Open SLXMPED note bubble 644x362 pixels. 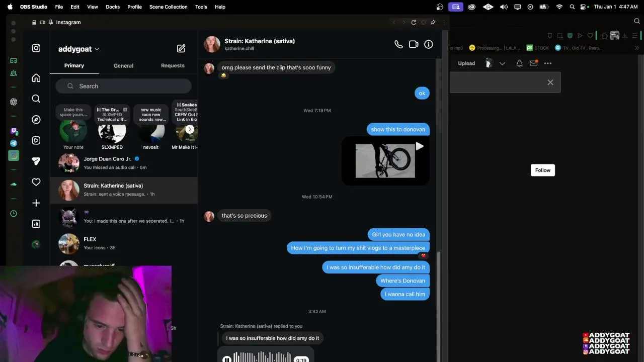[112, 114]
